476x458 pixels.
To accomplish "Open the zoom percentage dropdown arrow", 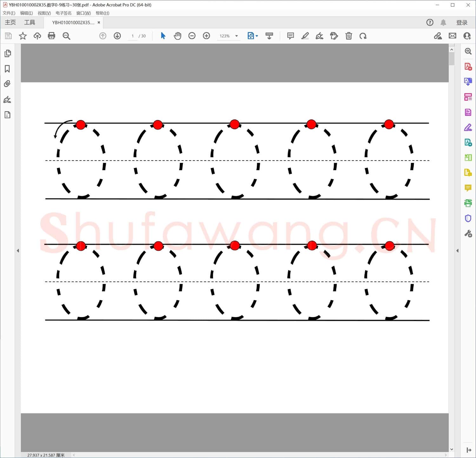I will pos(236,36).
